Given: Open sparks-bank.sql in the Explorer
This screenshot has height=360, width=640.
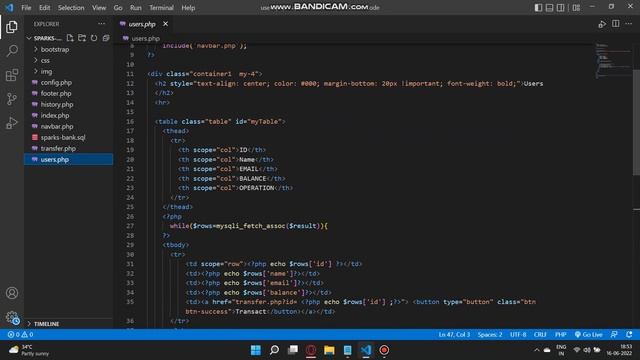Looking at the screenshot, I should click(69, 138).
